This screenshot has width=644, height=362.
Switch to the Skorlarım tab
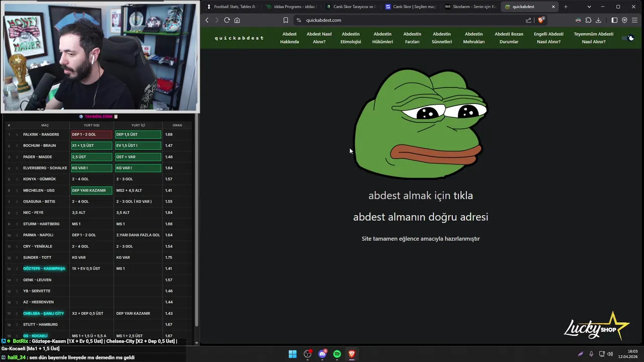469,7
